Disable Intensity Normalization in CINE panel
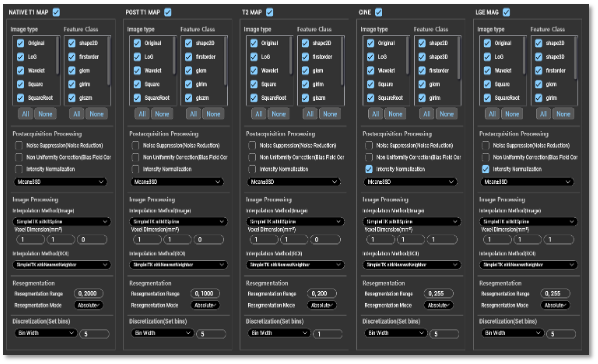The width and height of the screenshot is (598, 364). (x=369, y=169)
